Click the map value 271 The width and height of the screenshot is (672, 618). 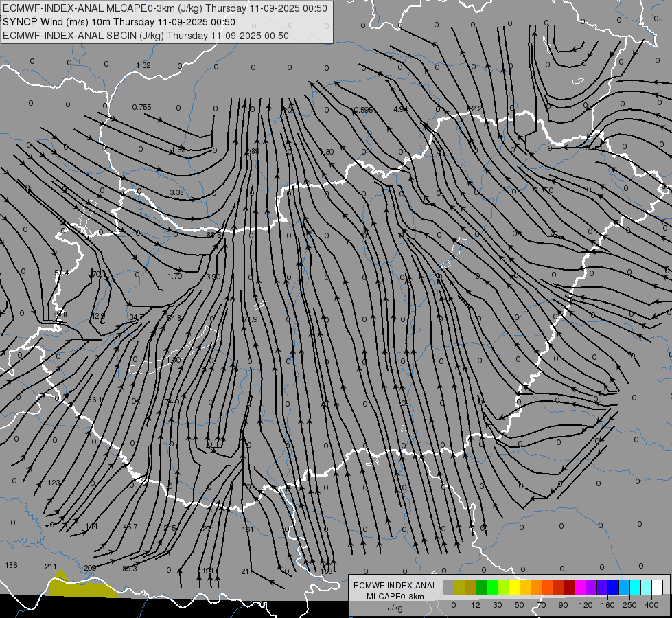(x=208, y=529)
